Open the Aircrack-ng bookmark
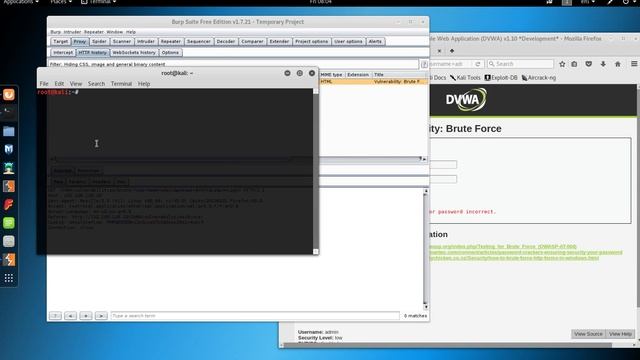Screen dimensions: 640x360 click(x=539, y=78)
